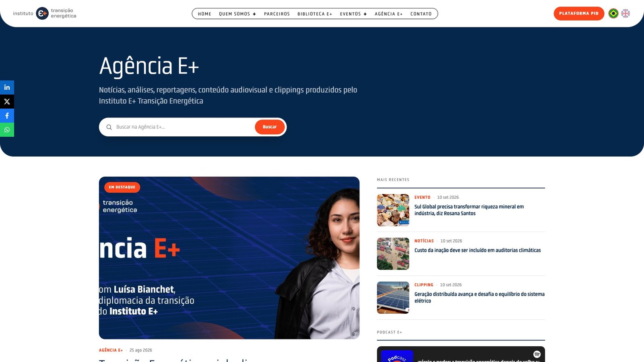Select Agência E+ tag under featured banner

[x=111, y=350]
